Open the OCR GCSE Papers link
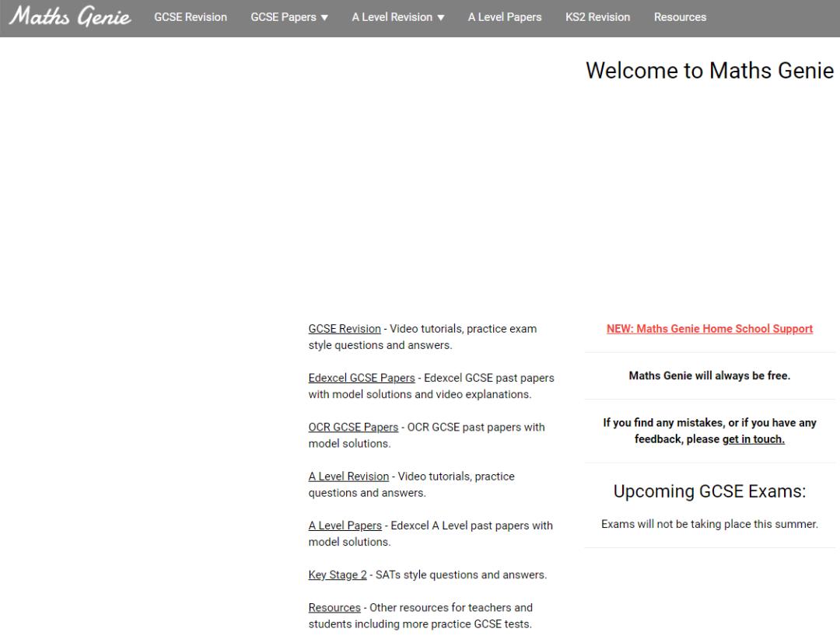This screenshot has width=840, height=639. pyautogui.click(x=353, y=428)
